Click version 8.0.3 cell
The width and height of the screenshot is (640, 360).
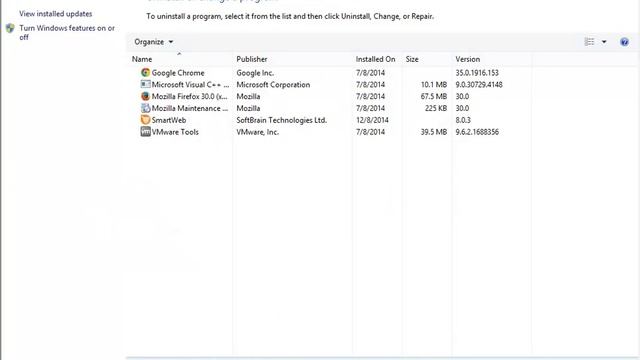click(463, 120)
